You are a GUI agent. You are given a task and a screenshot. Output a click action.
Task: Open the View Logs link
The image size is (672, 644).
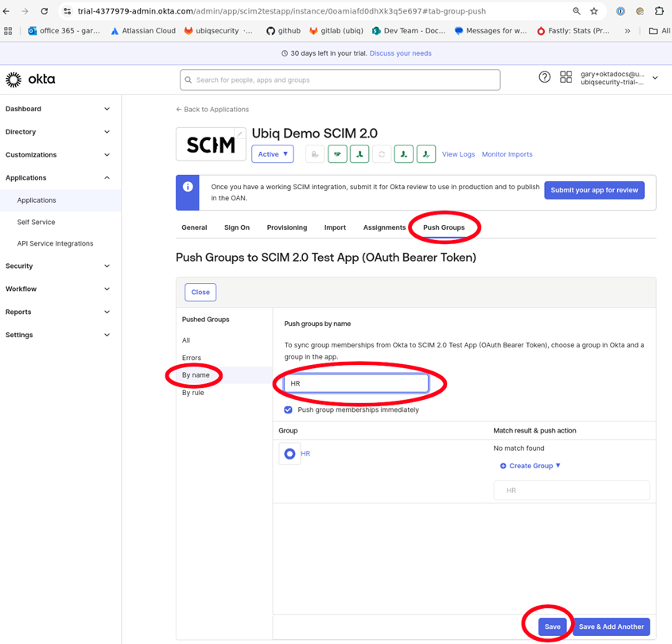point(458,154)
